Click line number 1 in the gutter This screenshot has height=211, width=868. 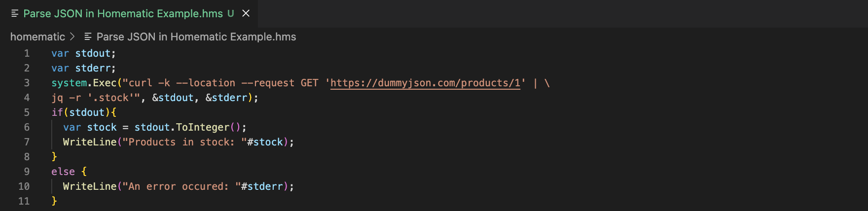(27, 53)
